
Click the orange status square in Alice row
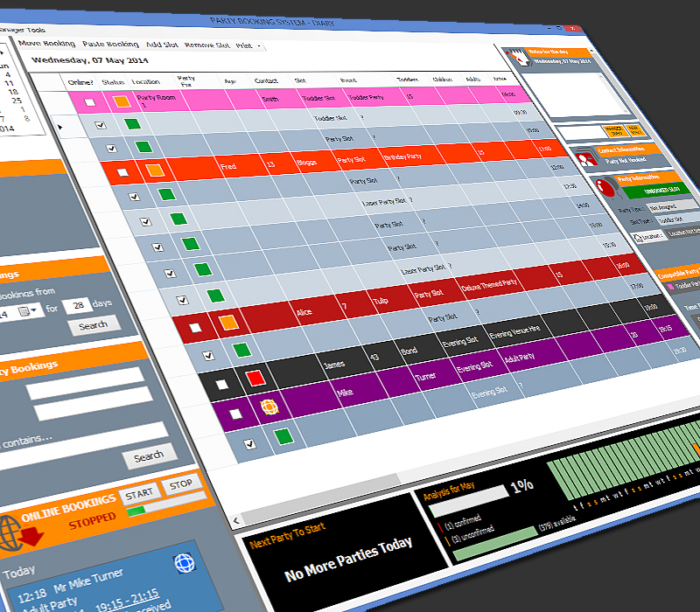pos(228,323)
